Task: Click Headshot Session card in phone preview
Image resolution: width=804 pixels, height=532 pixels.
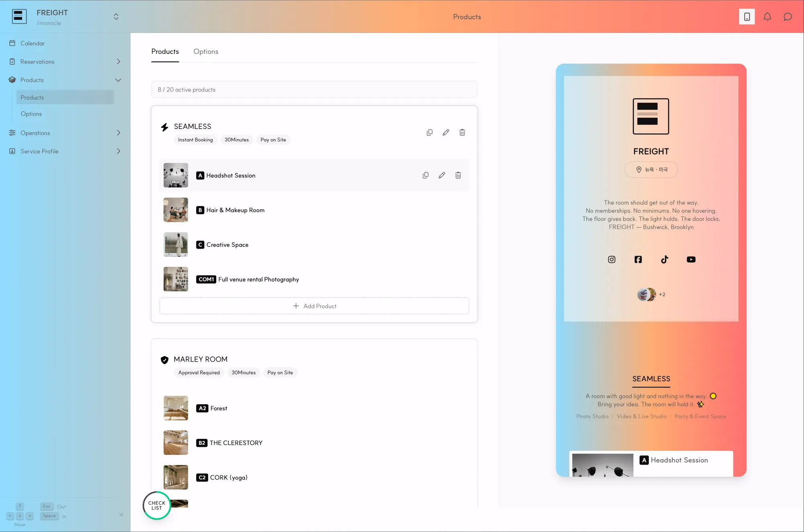Action: pos(651,464)
